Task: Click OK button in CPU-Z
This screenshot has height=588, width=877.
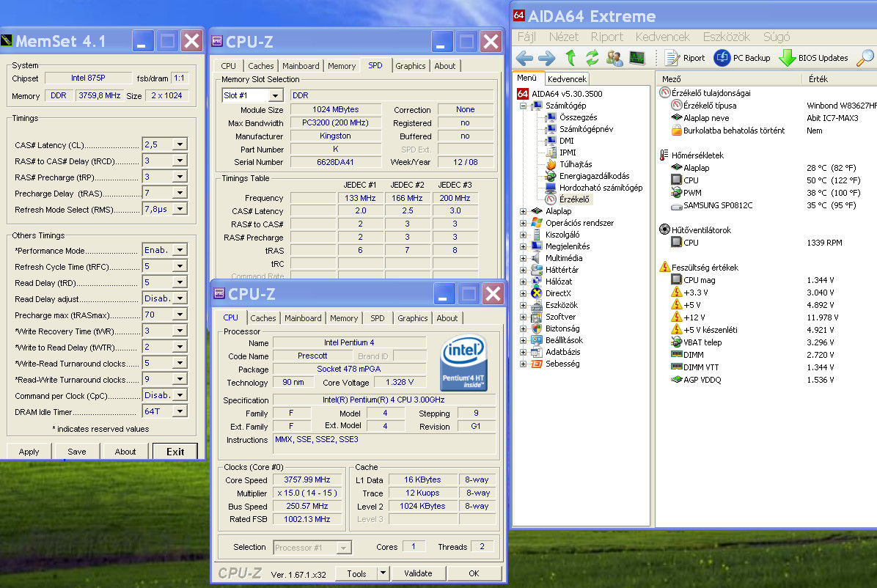Action: [474, 573]
